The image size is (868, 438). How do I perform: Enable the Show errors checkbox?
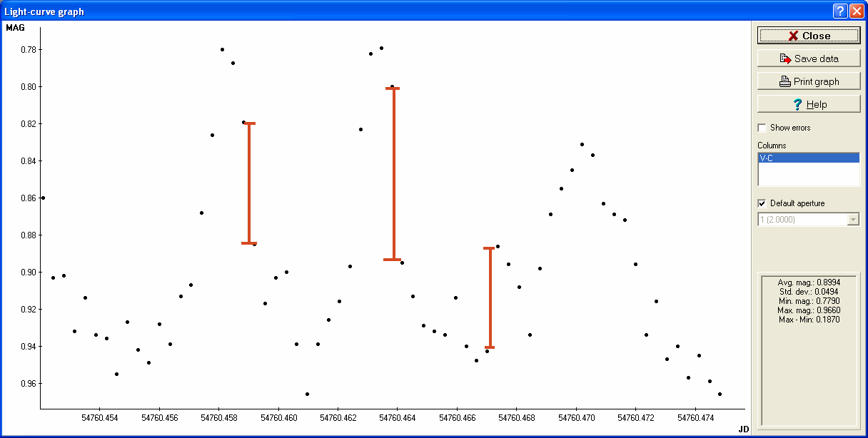click(x=762, y=128)
